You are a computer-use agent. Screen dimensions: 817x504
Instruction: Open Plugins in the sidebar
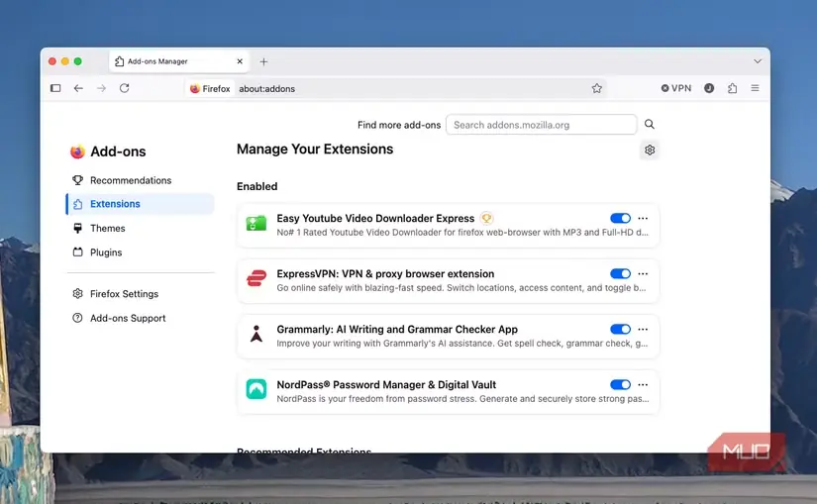141,252
